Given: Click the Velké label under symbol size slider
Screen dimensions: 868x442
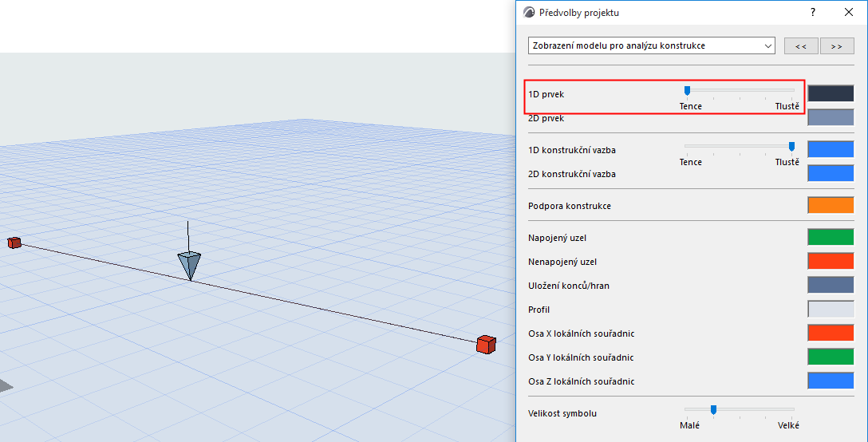Looking at the screenshot, I should point(787,425).
